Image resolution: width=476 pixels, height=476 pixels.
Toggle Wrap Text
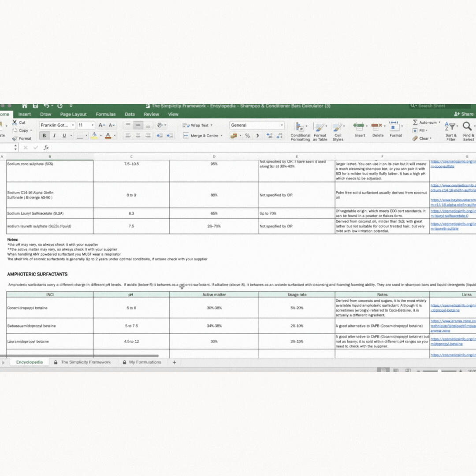pos(197,125)
